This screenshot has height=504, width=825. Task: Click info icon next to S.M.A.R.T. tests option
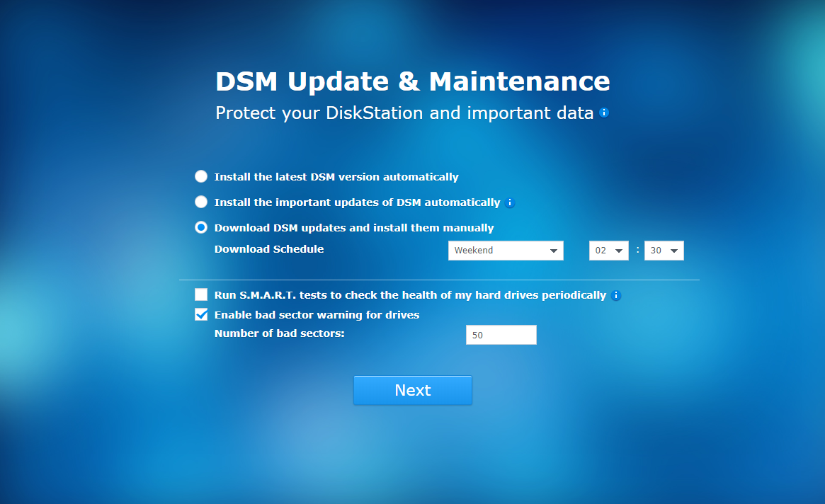point(615,296)
